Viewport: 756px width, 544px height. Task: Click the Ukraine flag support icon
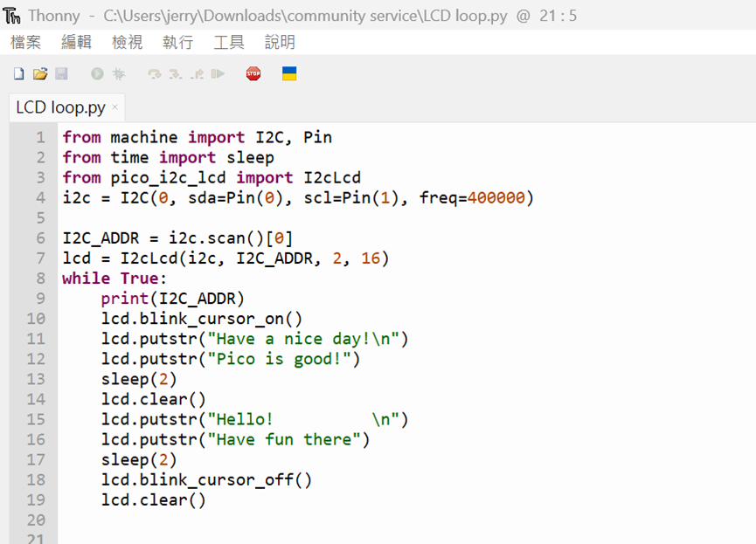[x=289, y=73]
